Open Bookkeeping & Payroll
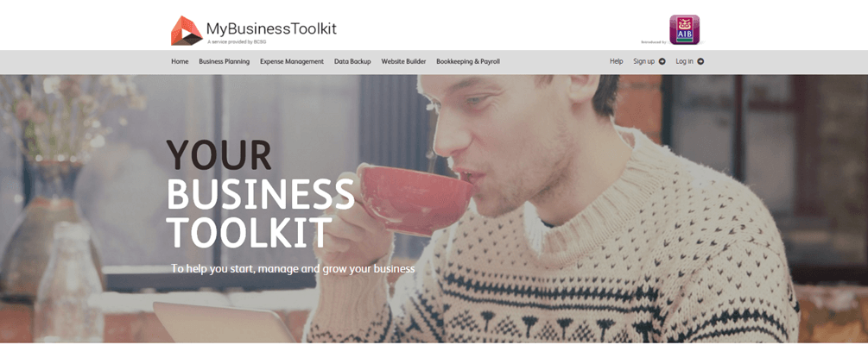Image resolution: width=868 pixels, height=345 pixels. [468, 61]
